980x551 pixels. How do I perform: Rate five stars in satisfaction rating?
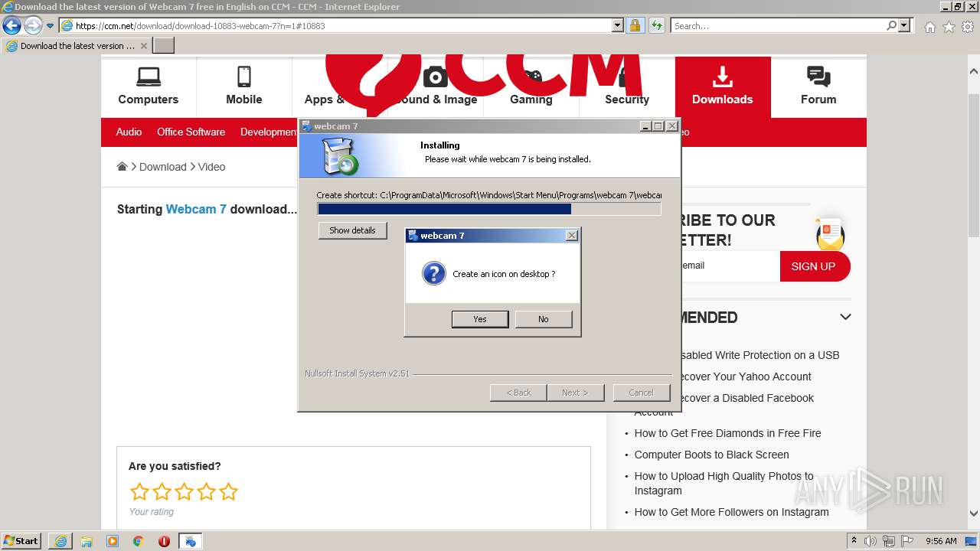tap(228, 491)
